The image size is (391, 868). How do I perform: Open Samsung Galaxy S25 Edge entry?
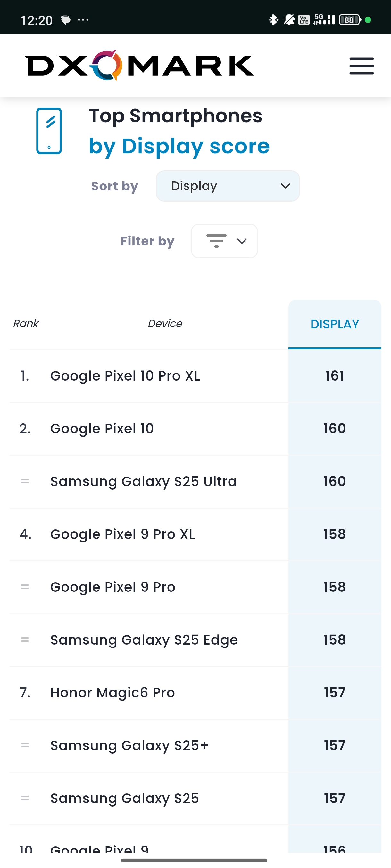[x=144, y=640]
